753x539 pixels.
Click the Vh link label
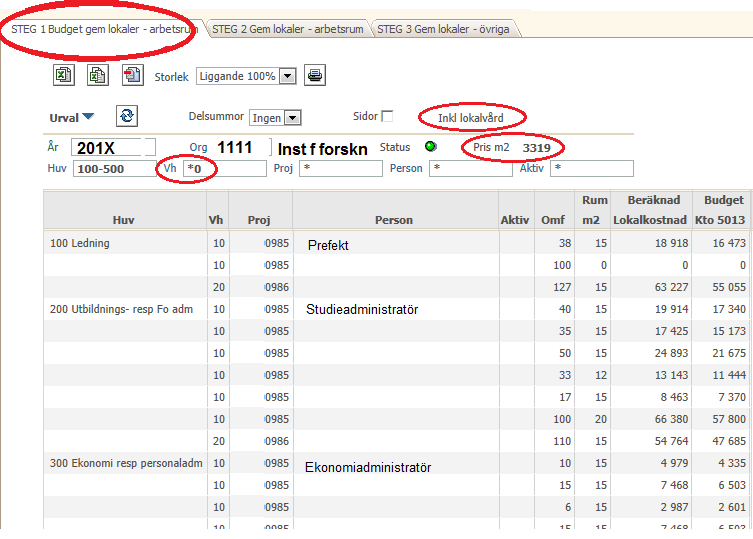tap(170, 168)
